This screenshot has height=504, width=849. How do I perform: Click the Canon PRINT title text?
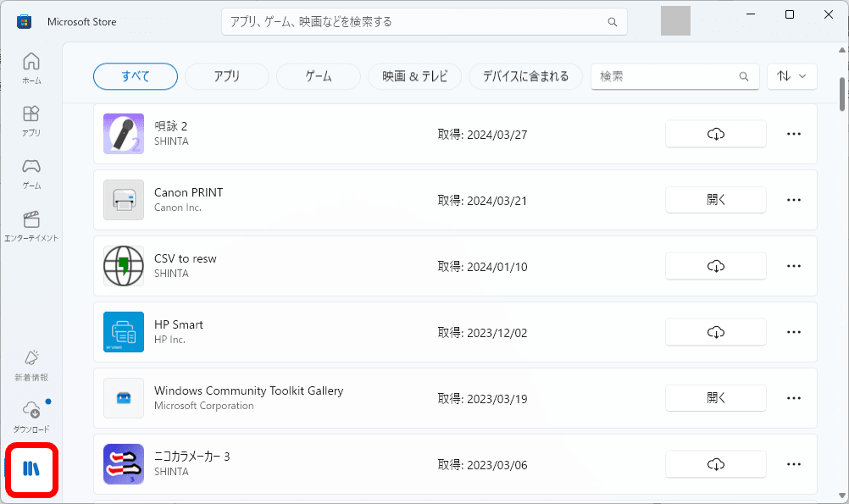[x=188, y=192]
